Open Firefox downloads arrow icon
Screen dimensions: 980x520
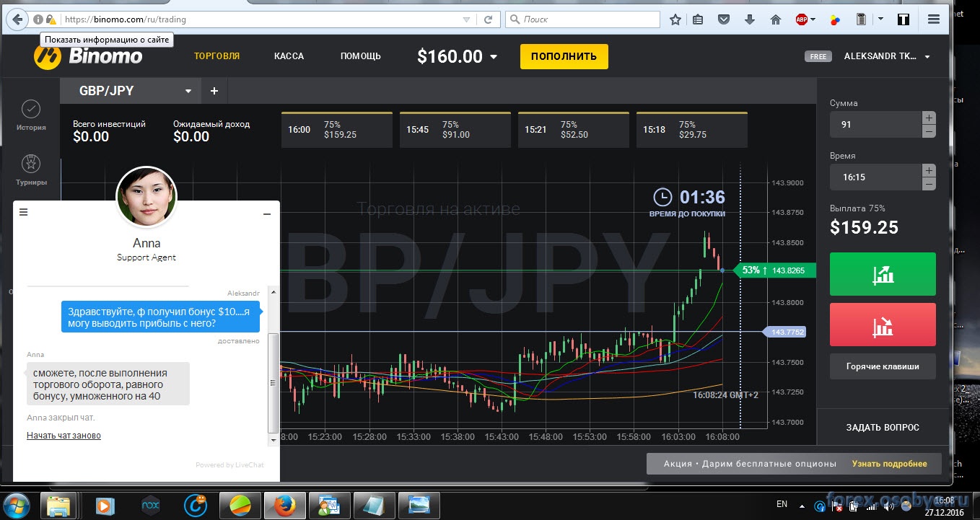[x=750, y=19]
